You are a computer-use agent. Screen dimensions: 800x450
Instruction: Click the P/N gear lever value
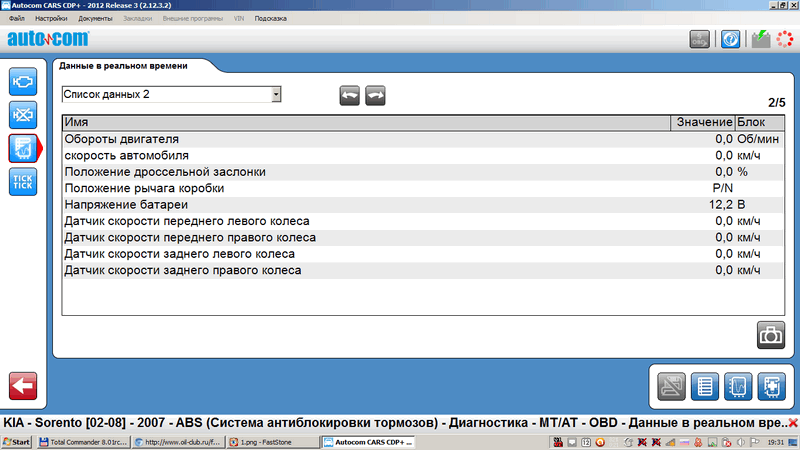(x=722, y=188)
